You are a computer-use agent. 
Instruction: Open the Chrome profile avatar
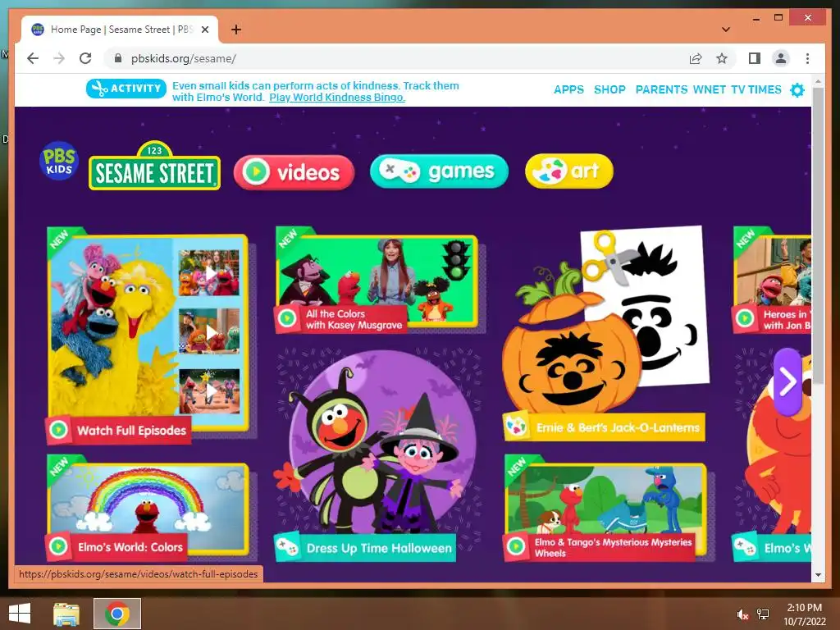(x=781, y=58)
